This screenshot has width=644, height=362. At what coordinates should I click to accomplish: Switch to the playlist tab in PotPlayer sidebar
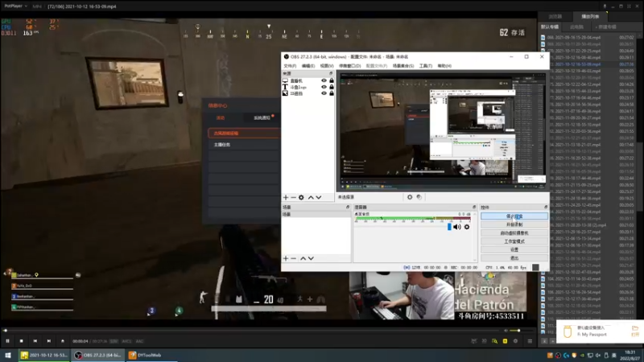point(590,16)
